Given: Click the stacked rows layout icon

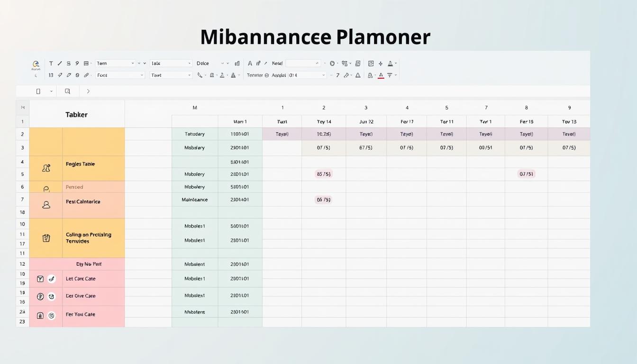Looking at the screenshot, I should [358, 63].
